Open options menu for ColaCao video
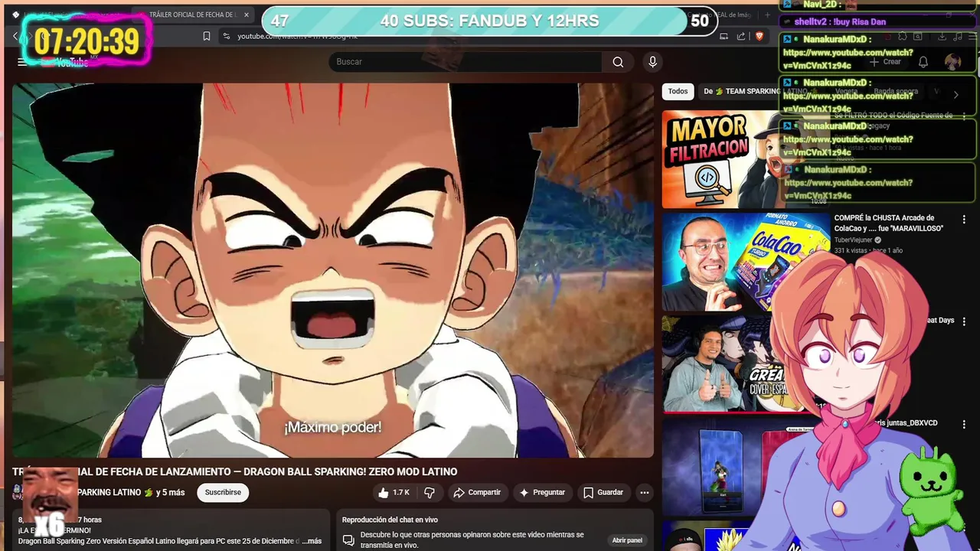980x551 pixels. pyautogui.click(x=964, y=220)
